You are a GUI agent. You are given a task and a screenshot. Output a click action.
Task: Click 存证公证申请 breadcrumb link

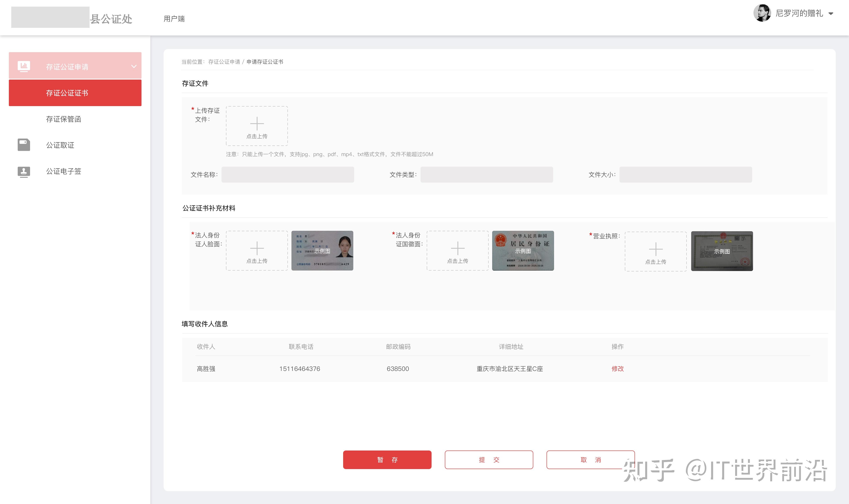pyautogui.click(x=224, y=62)
